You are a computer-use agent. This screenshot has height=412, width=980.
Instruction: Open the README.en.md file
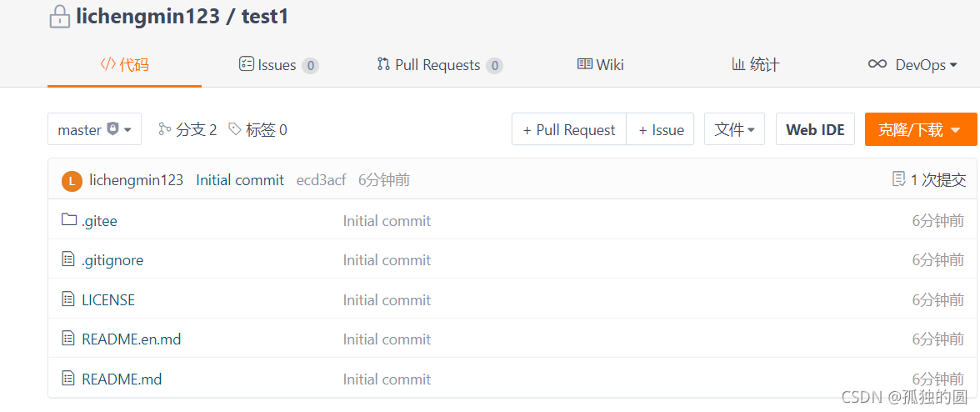(132, 339)
